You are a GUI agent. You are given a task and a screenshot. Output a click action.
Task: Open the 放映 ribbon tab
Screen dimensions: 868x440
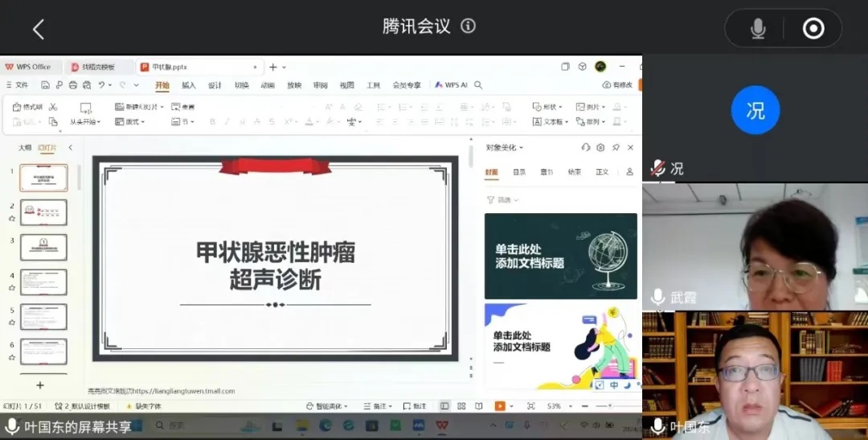[294, 85]
